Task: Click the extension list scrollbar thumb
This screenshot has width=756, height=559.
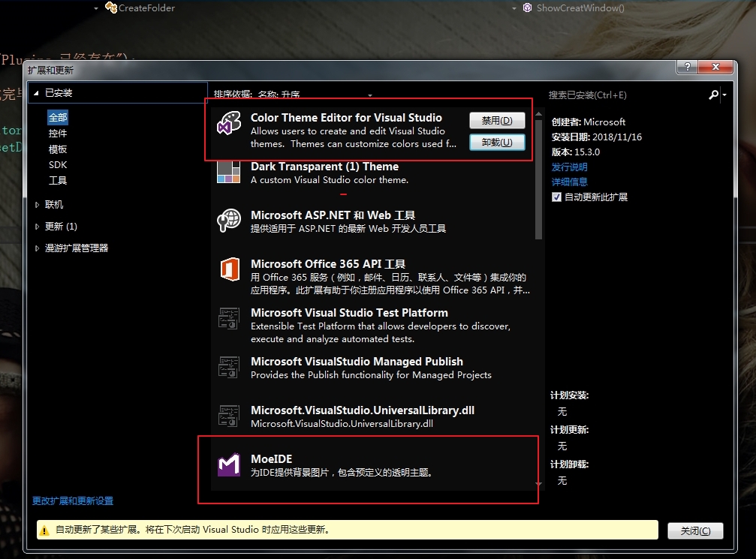Action: click(538, 179)
